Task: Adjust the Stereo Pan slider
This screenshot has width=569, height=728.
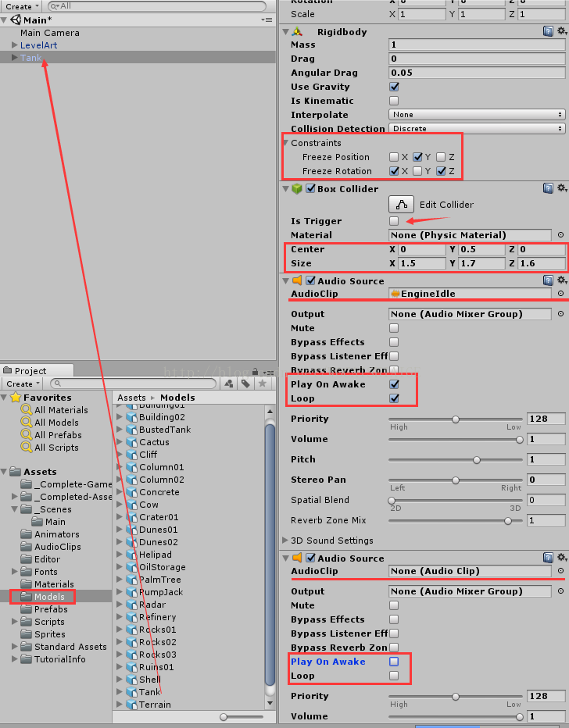Action: click(456, 480)
